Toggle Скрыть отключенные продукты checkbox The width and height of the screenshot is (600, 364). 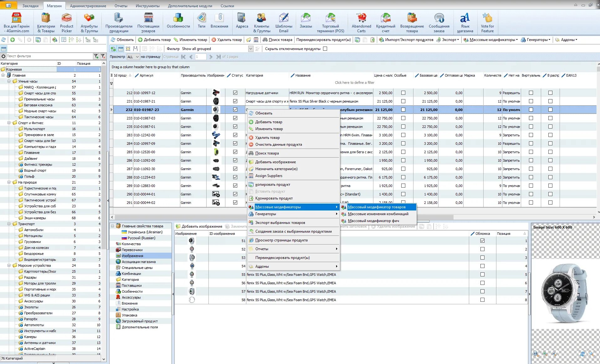(x=325, y=49)
